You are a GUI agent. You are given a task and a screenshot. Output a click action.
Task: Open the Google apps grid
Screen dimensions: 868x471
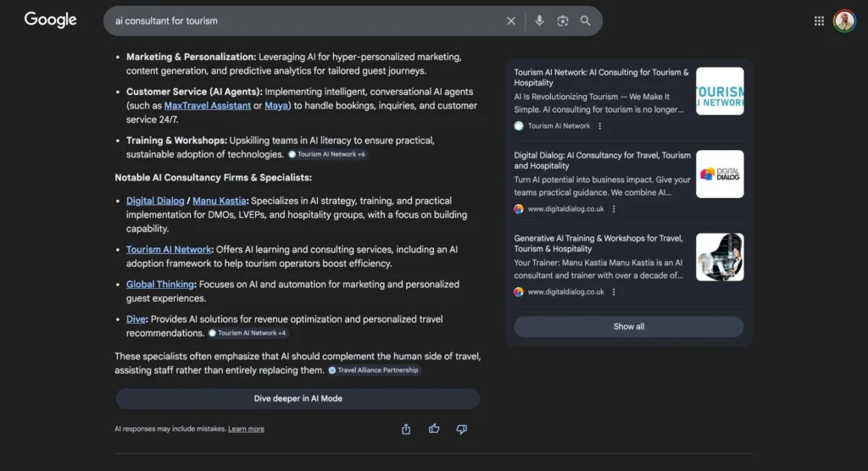[x=820, y=21]
